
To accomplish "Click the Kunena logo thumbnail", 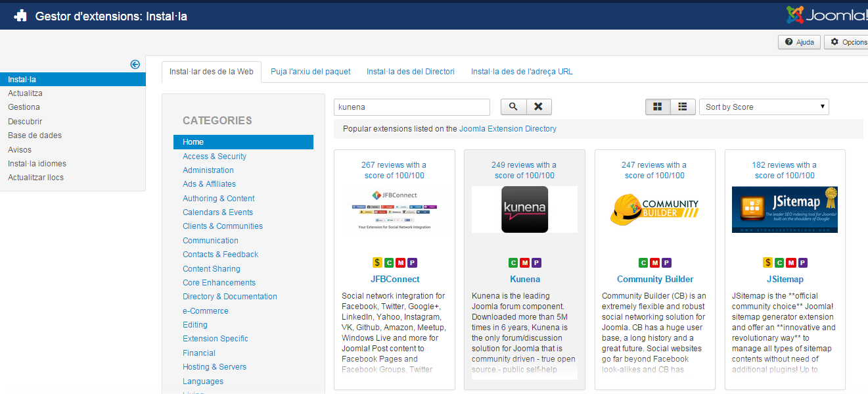I will pyautogui.click(x=524, y=209).
